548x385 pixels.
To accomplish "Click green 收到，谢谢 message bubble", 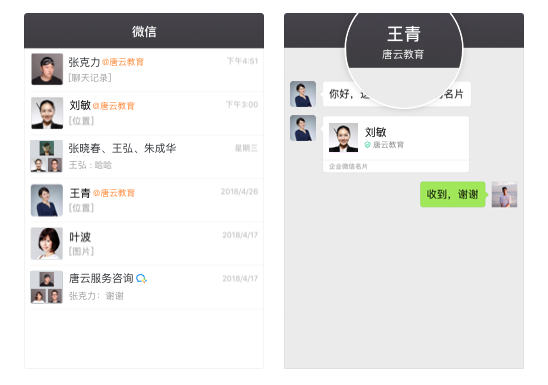I will (453, 194).
